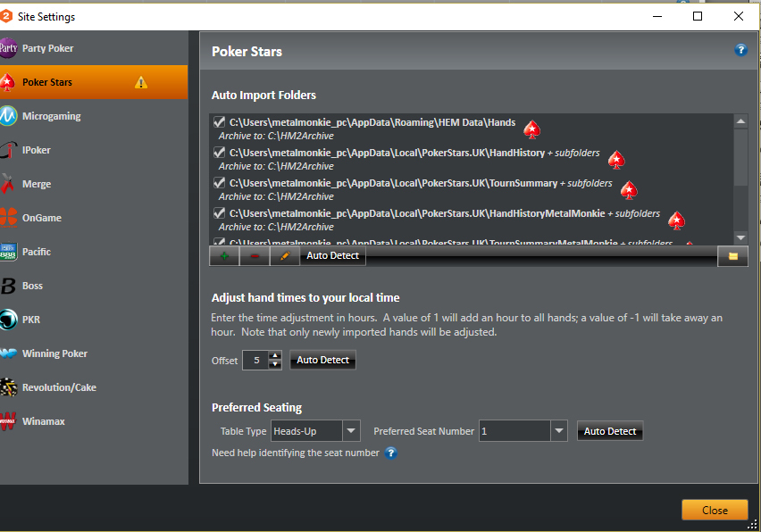The width and height of the screenshot is (761, 532).
Task: Select Party Poker site icon
Action: [x=8, y=48]
